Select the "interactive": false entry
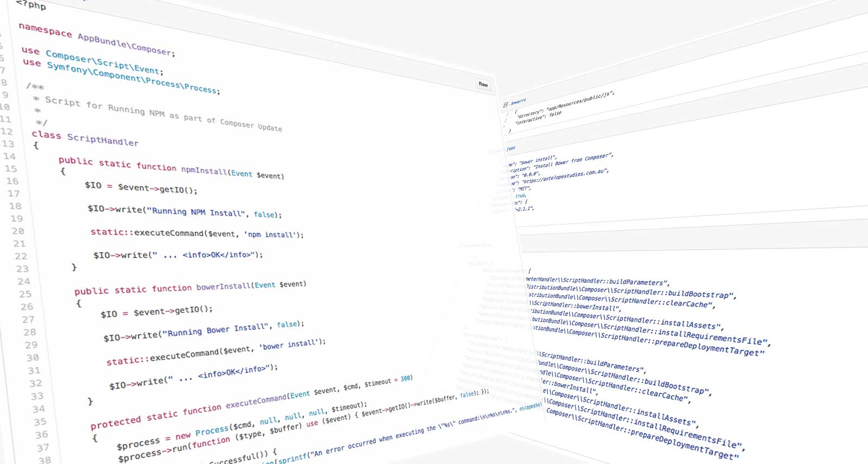 click(x=539, y=117)
